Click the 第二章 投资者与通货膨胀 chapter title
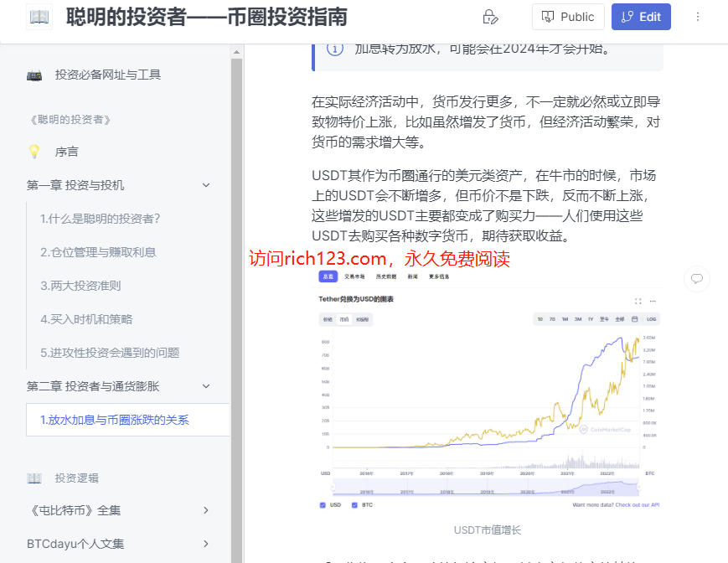728x563 pixels. point(93,386)
